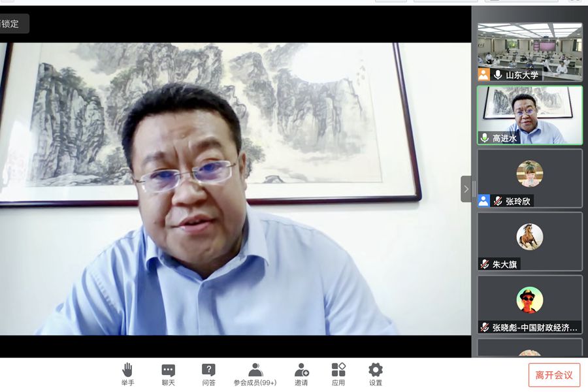Image resolution: width=588 pixels, height=392 pixels.
Task: Collapse the participant video sidebar arrow
Action: (x=466, y=189)
